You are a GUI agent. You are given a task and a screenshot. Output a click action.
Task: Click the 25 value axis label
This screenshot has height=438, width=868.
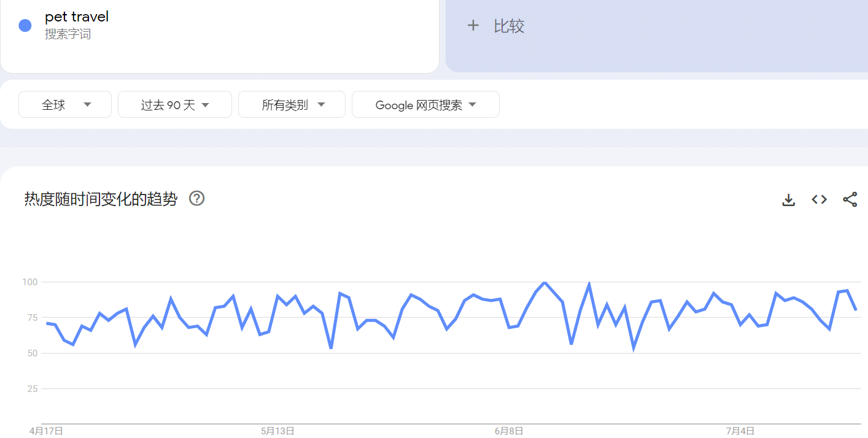point(32,389)
